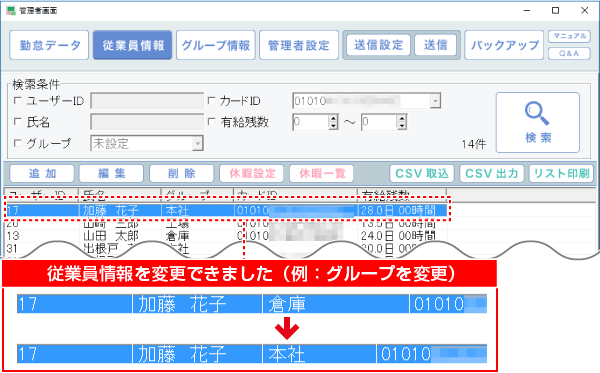Click the 送信 button
Image resolution: width=600 pixels, height=373 pixels.
click(x=435, y=45)
